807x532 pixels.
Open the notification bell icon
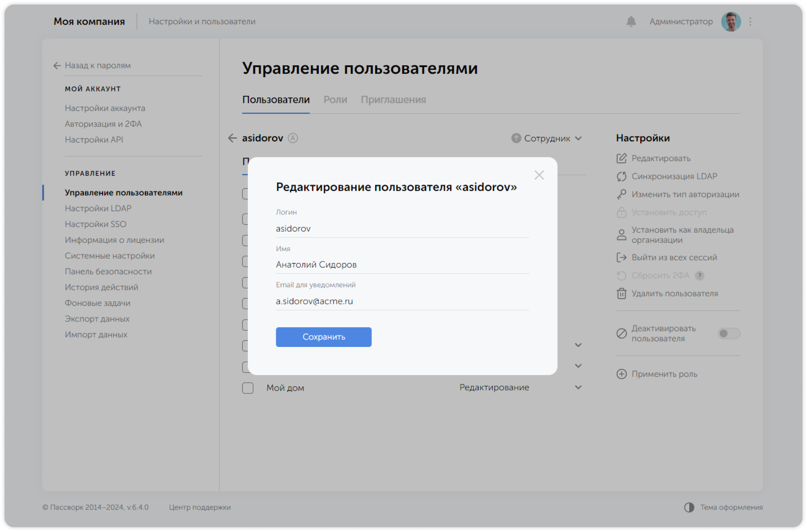(x=631, y=22)
